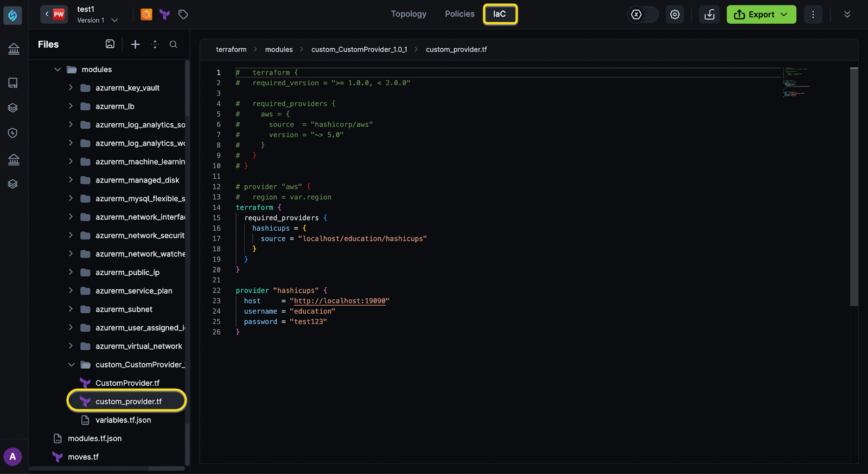
Task: Click the first bank building icon in the left sidebar
Action: click(14, 49)
